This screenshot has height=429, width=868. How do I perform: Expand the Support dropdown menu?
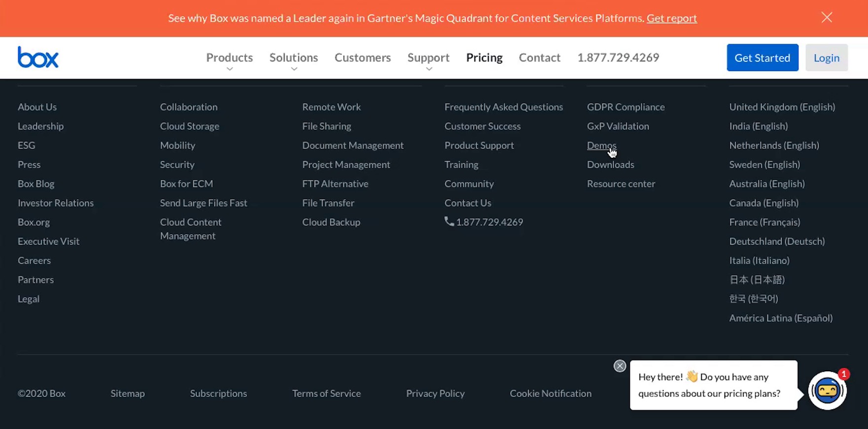(428, 58)
